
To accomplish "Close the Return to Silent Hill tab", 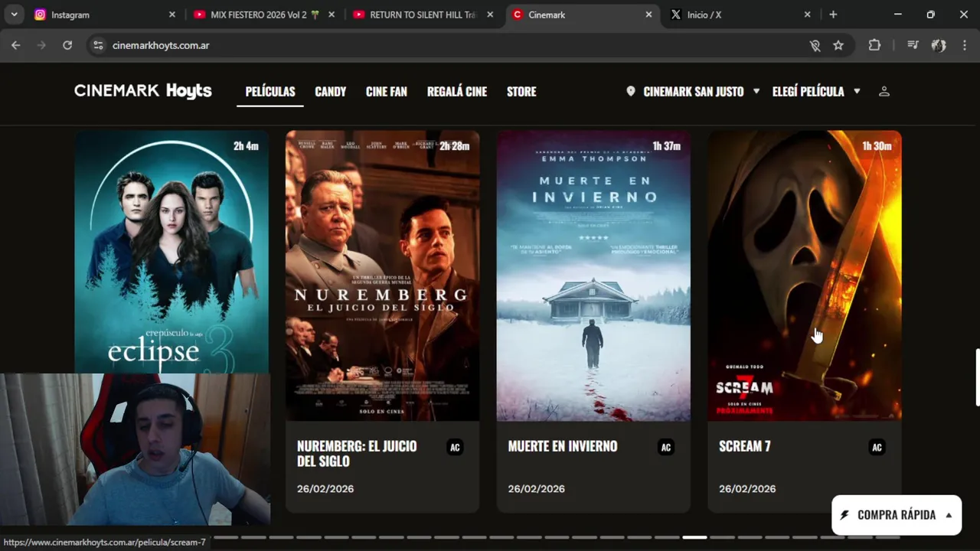I will [x=490, y=15].
